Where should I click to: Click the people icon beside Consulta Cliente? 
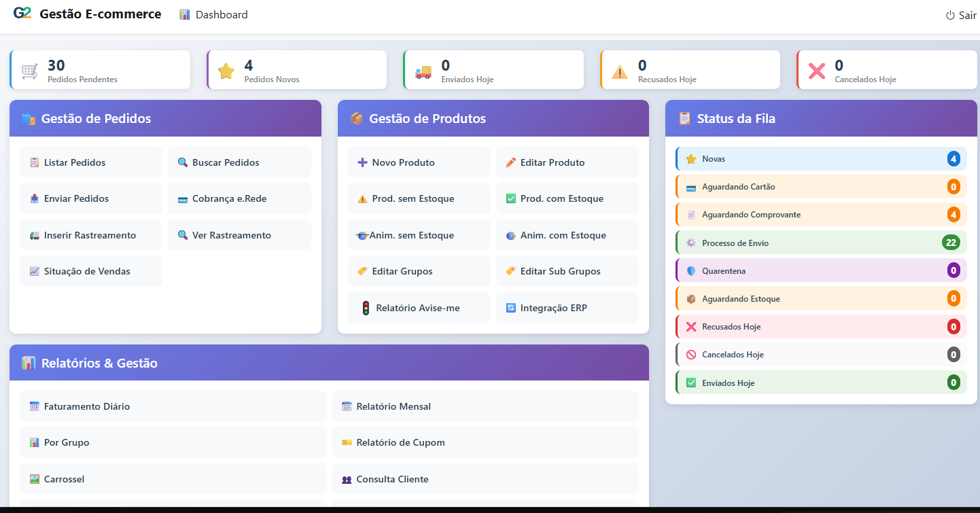[x=347, y=479]
